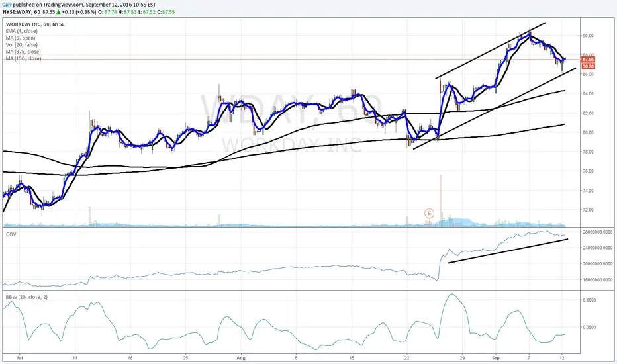Viewport: 617px width, 364px height.
Task: Click the Aug date axis label
Action: [x=241, y=358]
